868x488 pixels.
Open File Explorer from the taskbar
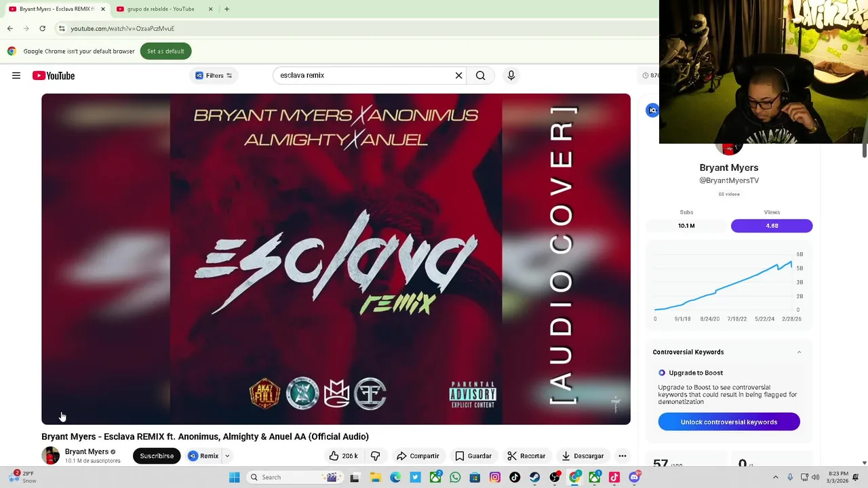tap(375, 477)
